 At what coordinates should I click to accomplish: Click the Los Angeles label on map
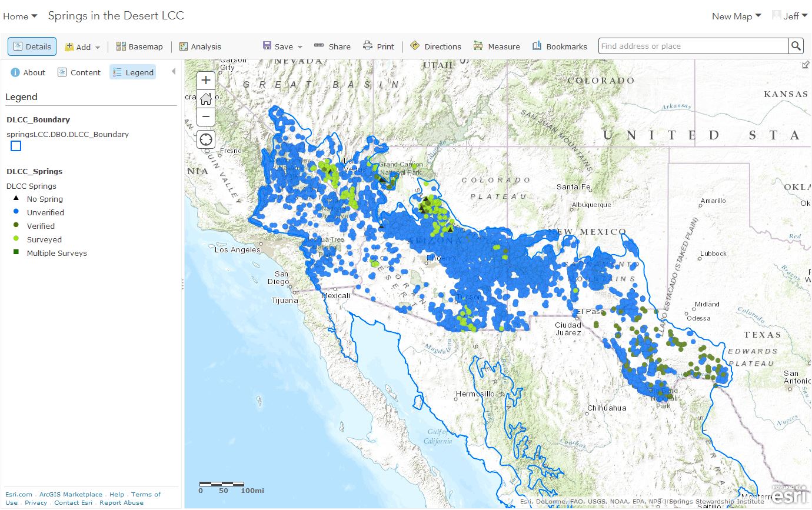pyautogui.click(x=237, y=249)
